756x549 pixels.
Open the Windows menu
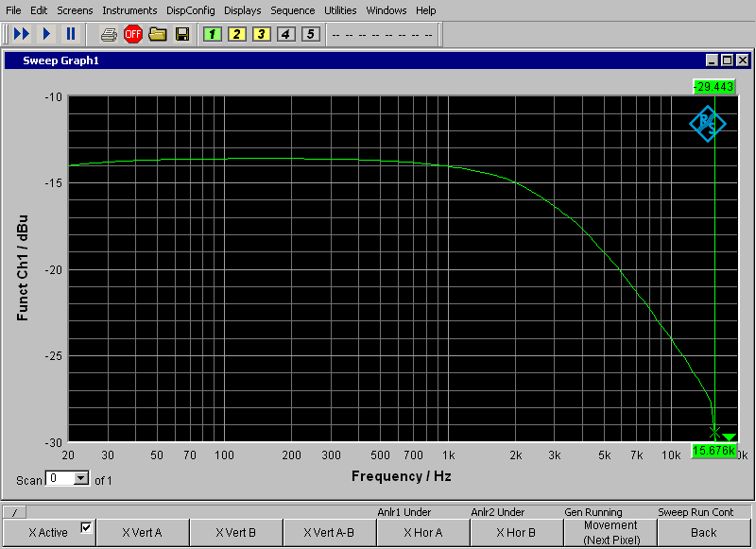pos(387,10)
